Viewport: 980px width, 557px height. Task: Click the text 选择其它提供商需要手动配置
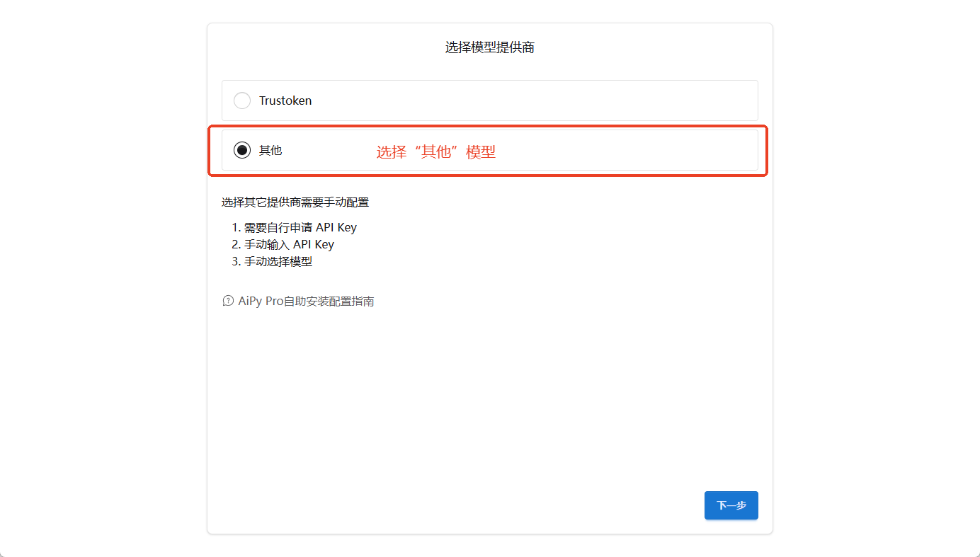point(295,202)
